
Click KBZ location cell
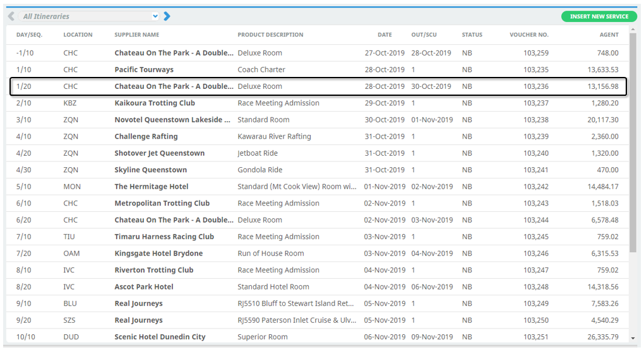pyautogui.click(x=70, y=103)
